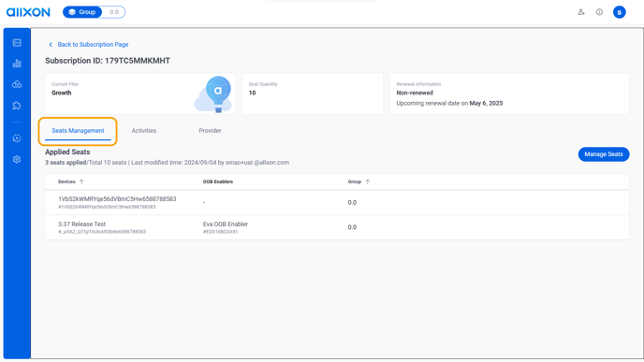This screenshot has height=362, width=644.
Task: Click the info icon in header
Action: 599,12
